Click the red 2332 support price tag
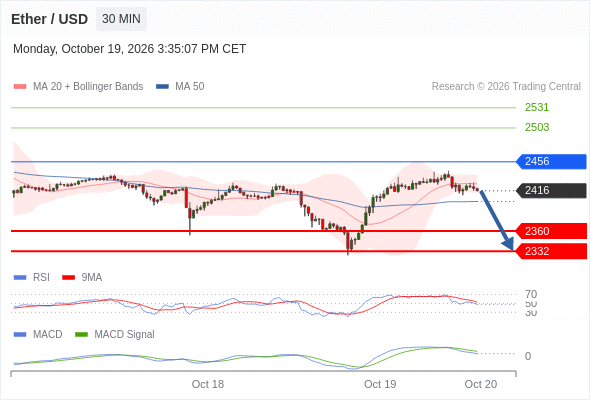Image resolution: width=590 pixels, height=400 pixels. tap(551, 251)
